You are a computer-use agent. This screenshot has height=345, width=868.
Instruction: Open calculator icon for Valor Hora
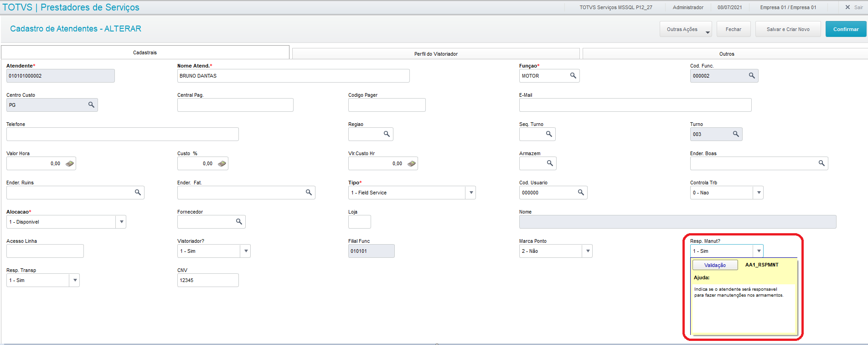[70, 163]
